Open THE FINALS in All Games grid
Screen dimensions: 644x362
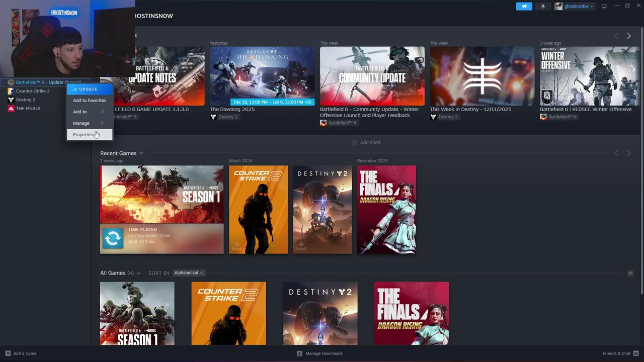click(x=412, y=313)
